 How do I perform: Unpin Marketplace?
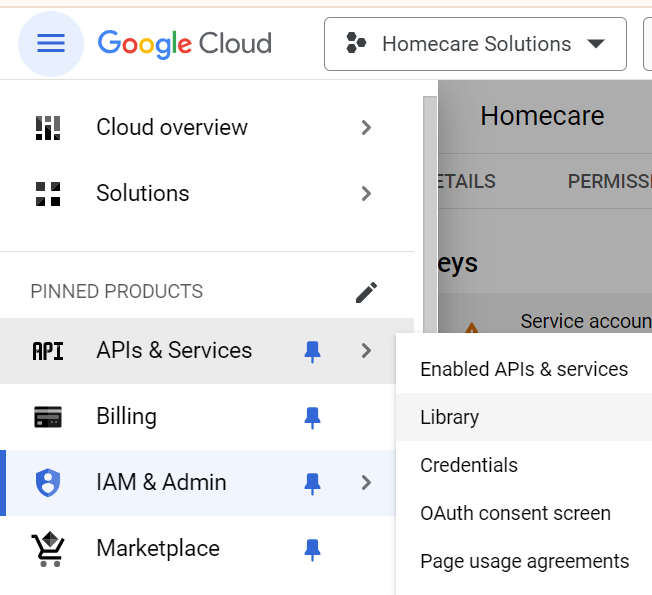[x=312, y=550]
